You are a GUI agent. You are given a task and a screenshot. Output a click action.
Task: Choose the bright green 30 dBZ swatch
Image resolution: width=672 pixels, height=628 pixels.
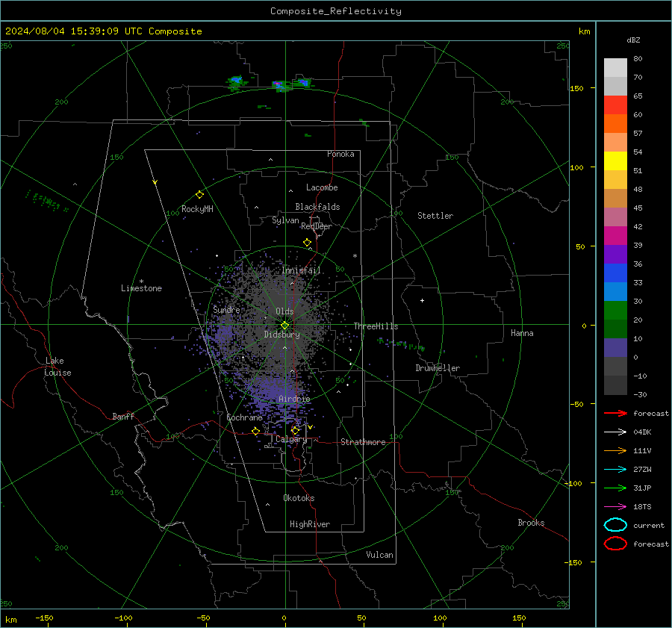(615, 310)
